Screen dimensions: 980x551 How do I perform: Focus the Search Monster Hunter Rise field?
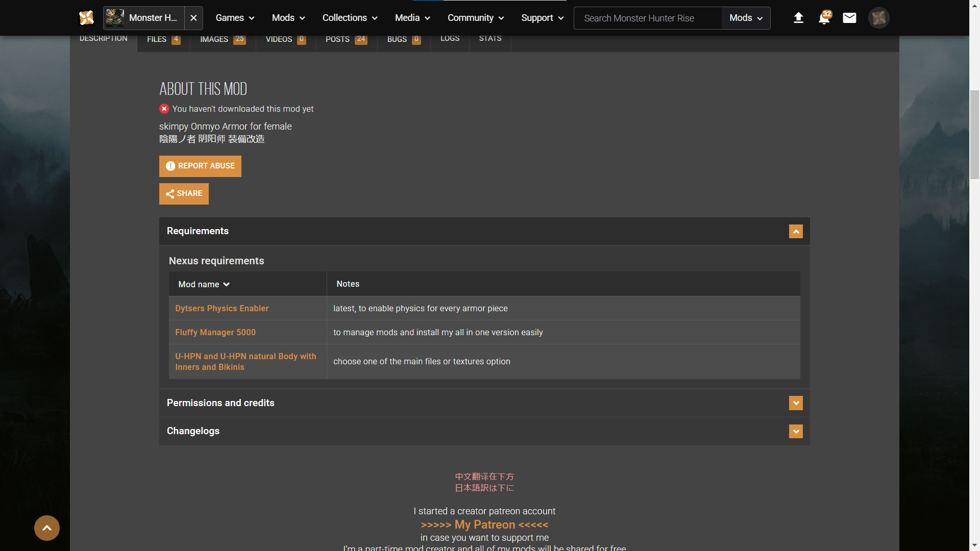point(648,18)
